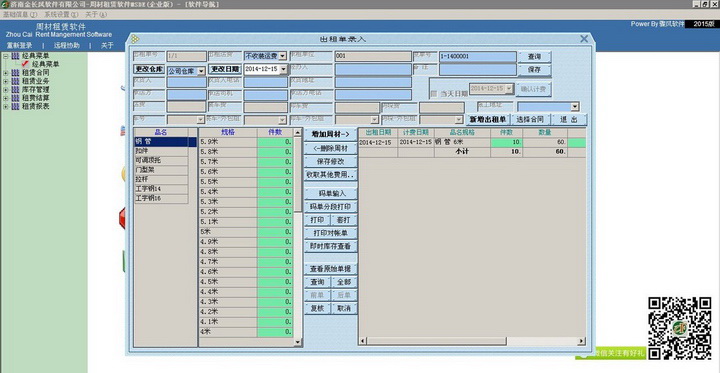Screen dimensions: 720x373
Task: Click the app logo in title bar
Action: (x=4, y=4)
